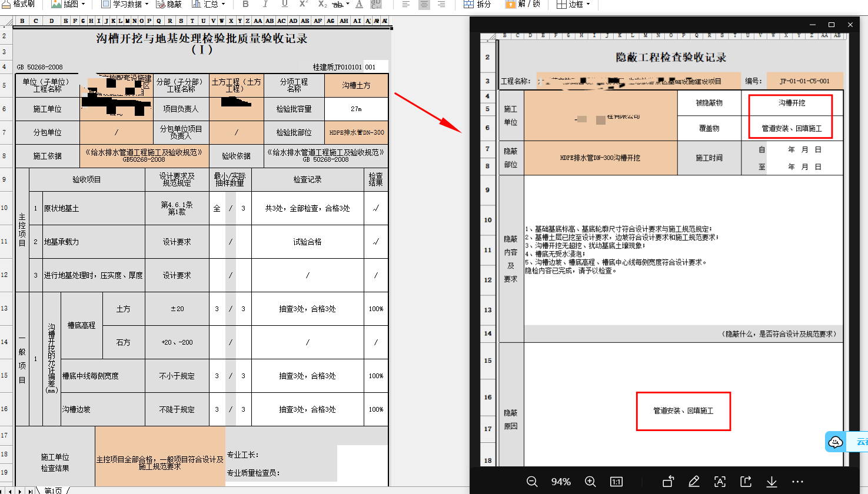868x494 pixels.
Task: Switch to the 第1页 sheet tab
Action: (x=53, y=490)
